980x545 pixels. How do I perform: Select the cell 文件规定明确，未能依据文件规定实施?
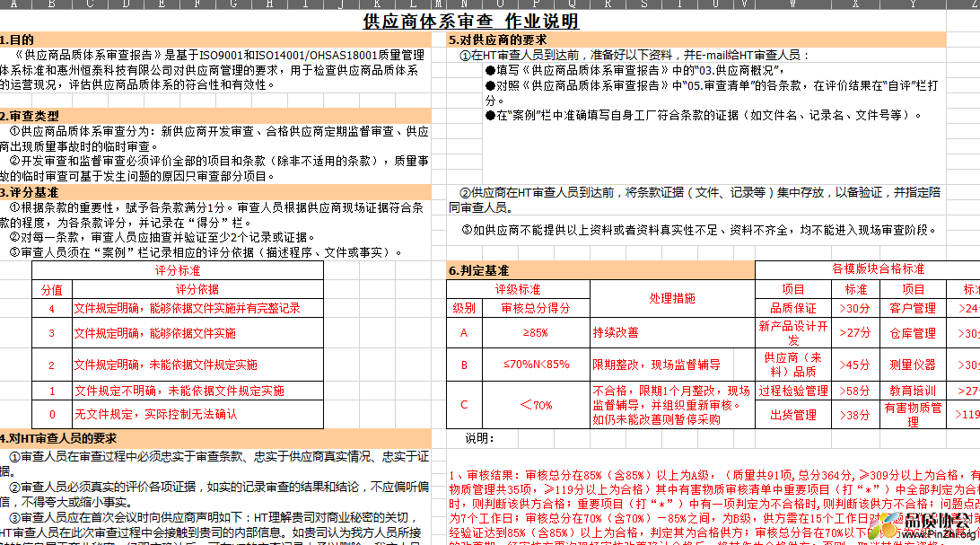pyautogui.click(x=197, y=365)
